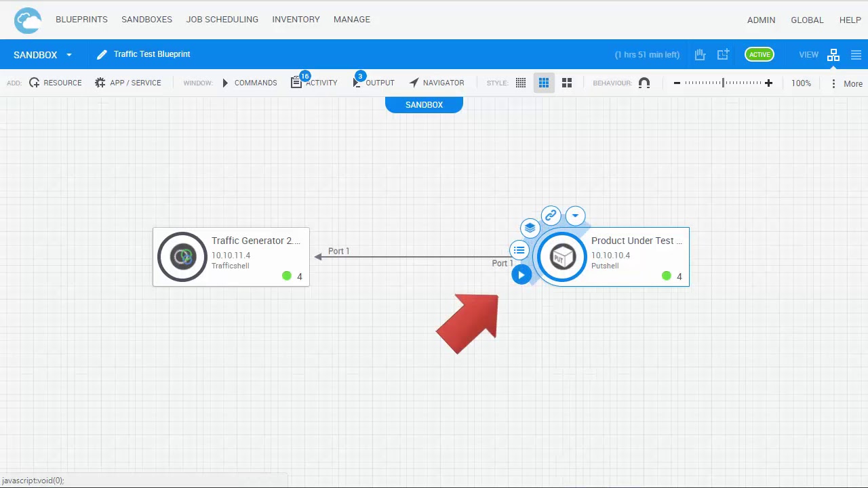Viewport: 868px width, 488px height.
Task: Click the PUT box resource icon
Action: (x=561, y=257)
